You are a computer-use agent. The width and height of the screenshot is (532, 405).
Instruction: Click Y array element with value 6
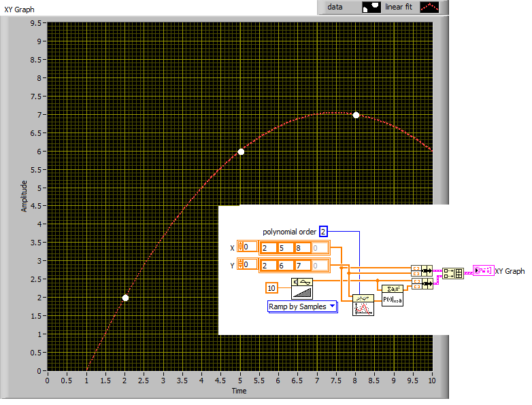285,266
